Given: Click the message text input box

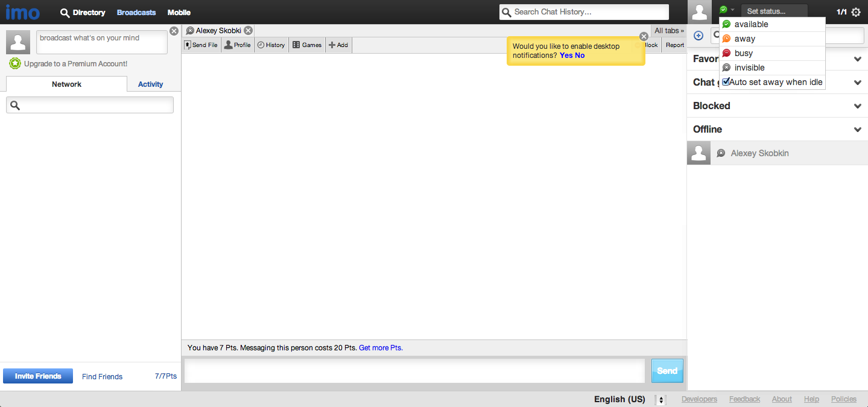Looking at the screenshot, I should 414,371.
